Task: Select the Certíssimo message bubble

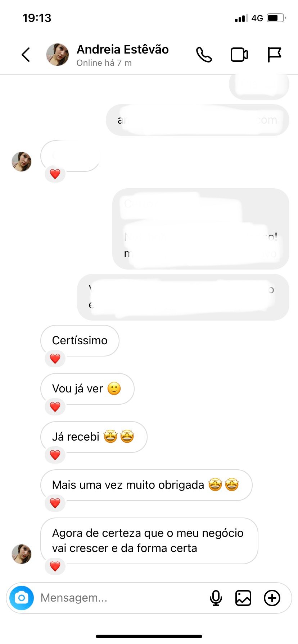Action: point(80,340)
